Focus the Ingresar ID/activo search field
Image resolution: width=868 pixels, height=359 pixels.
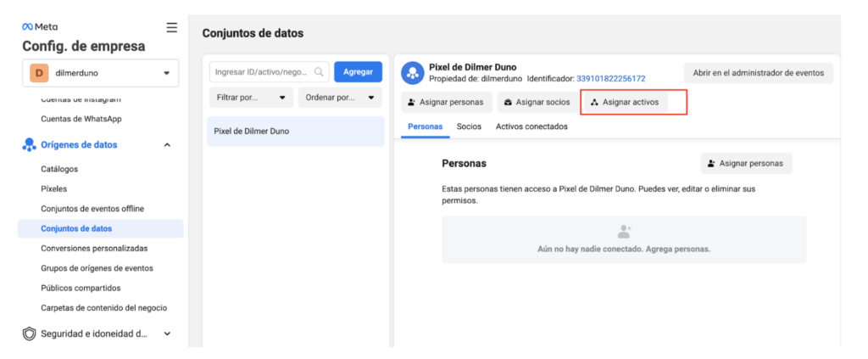(x=269, y=72)
